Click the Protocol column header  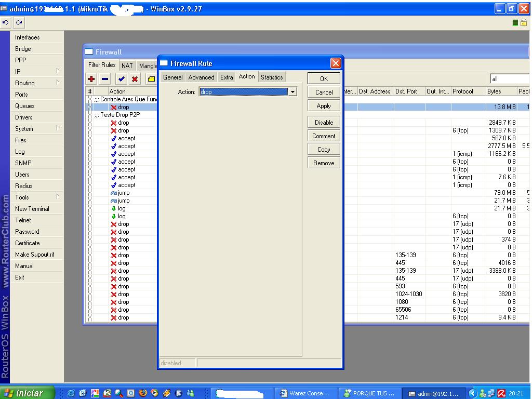[x=468, y=91]
